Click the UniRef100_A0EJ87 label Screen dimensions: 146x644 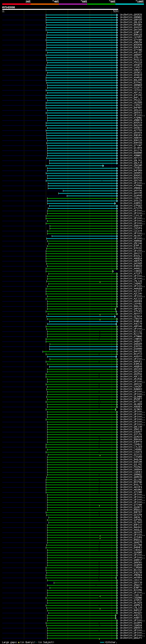(131, 53)
